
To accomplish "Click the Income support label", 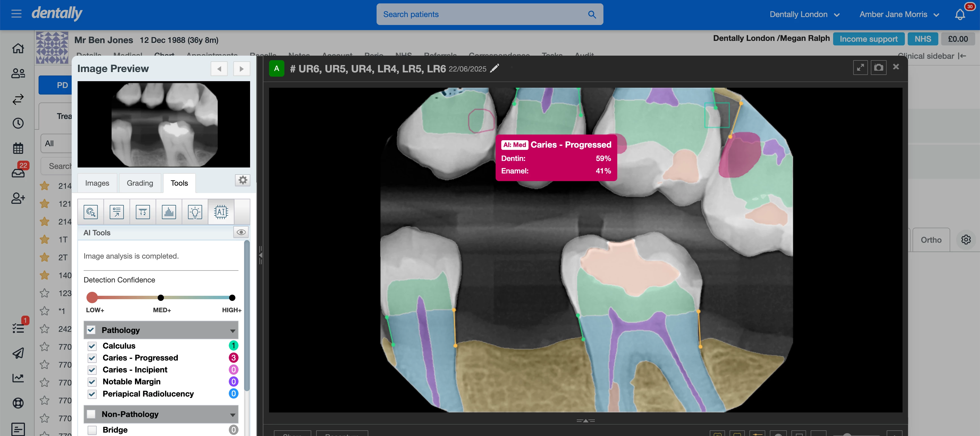I will pyautogui.click(x=869, y=38).
